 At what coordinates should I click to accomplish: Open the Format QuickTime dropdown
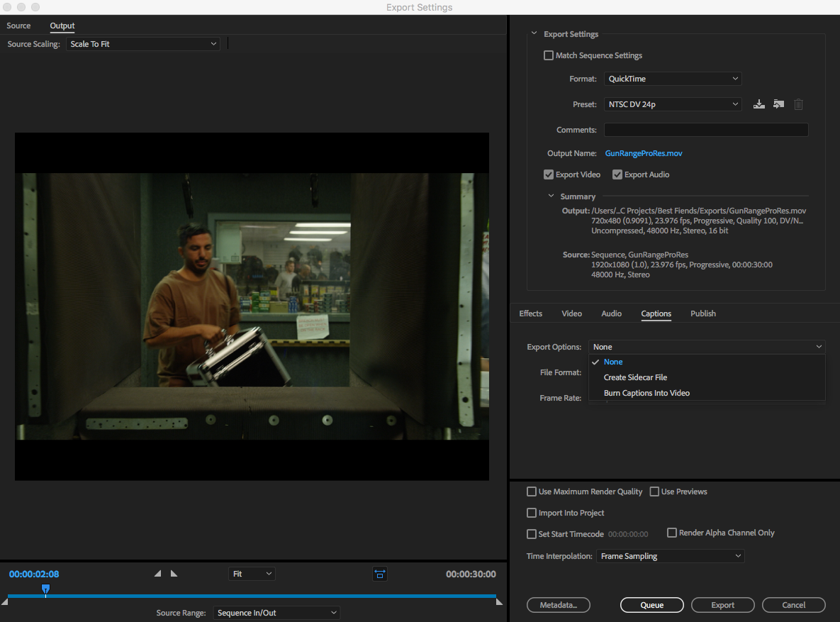click(672, 78)
